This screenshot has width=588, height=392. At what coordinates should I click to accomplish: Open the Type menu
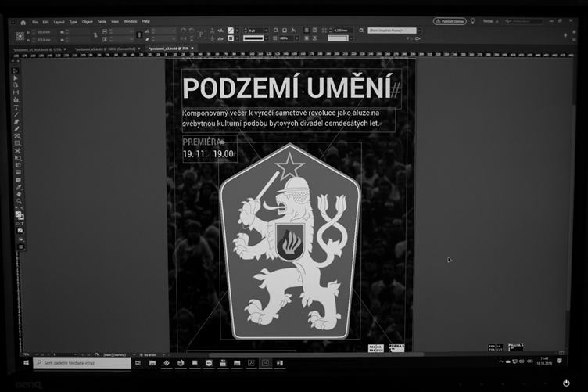click(73, 22)
